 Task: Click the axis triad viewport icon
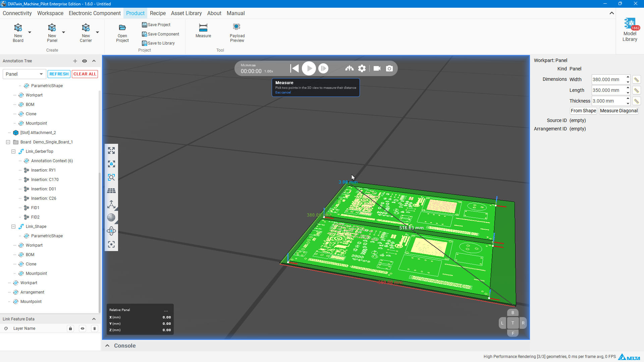tap(111, 204)
